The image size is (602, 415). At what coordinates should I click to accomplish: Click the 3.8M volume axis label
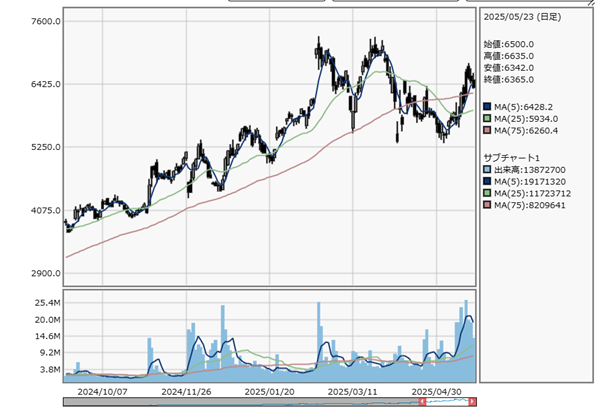[50, 370]
